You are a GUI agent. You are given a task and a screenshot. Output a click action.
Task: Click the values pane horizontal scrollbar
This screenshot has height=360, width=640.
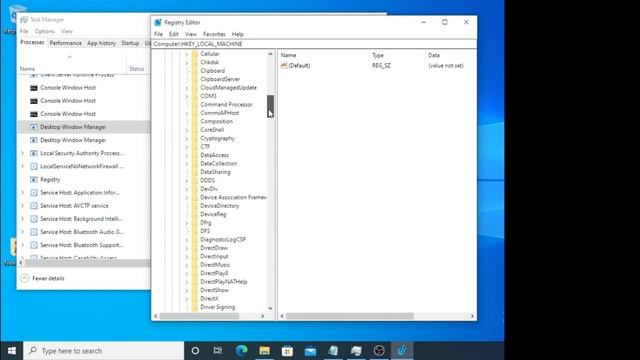tap(350, 316)
